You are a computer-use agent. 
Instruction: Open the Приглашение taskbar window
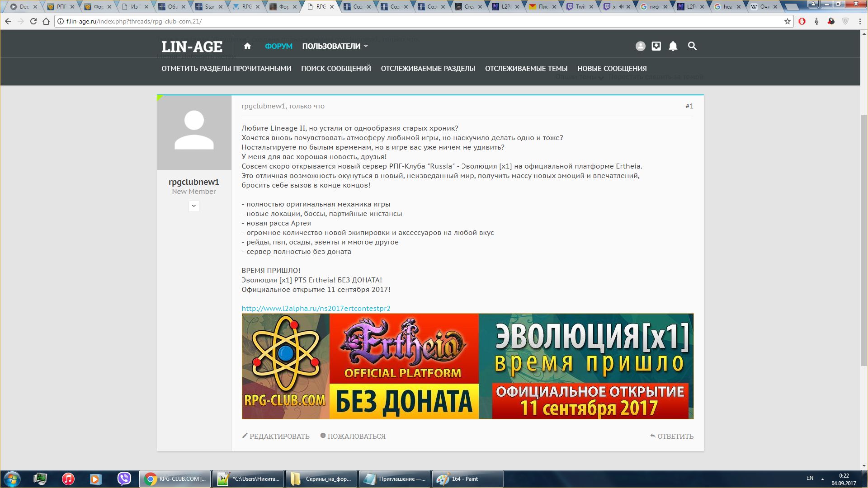pyautogui.click(x=395, y=479)
